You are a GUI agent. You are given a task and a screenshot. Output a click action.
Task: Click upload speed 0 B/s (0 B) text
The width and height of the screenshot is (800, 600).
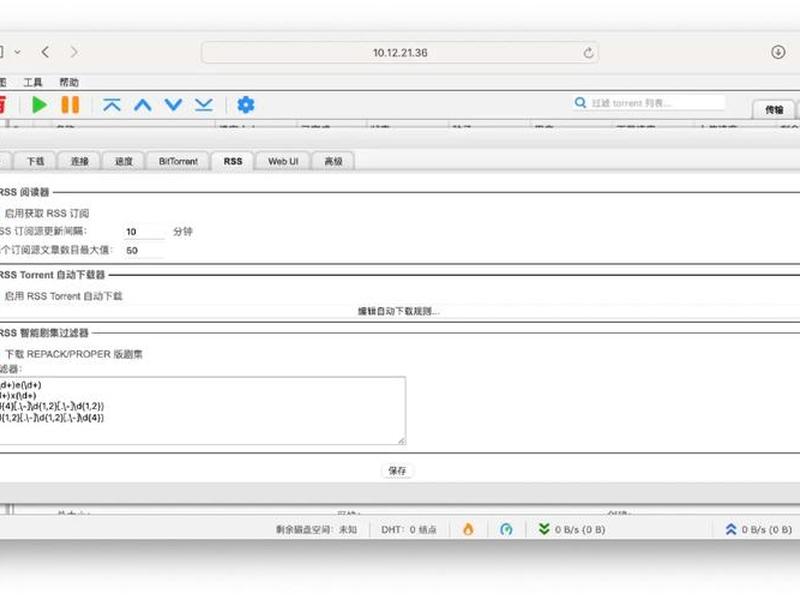click(x=766, y=530)
